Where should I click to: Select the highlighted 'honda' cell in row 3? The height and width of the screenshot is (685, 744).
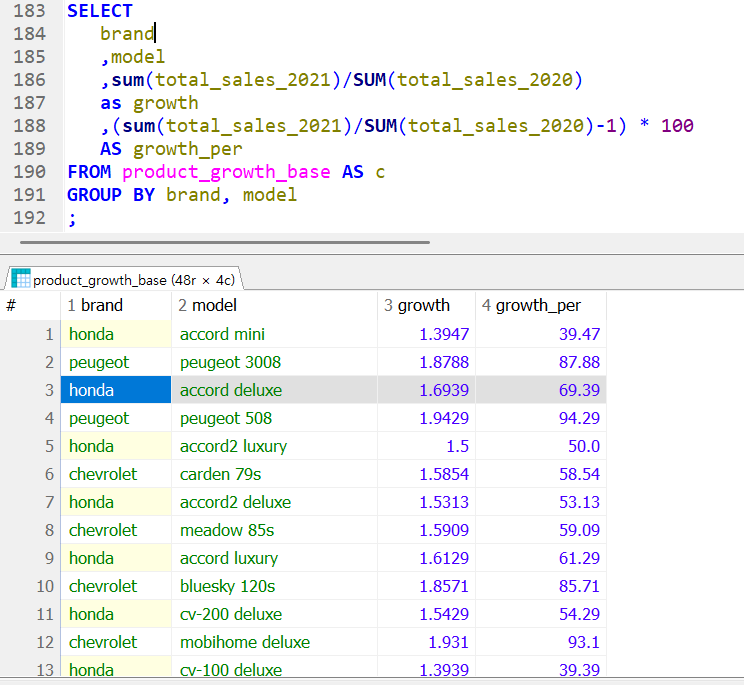pyautogui.click(x=116, y=390)
